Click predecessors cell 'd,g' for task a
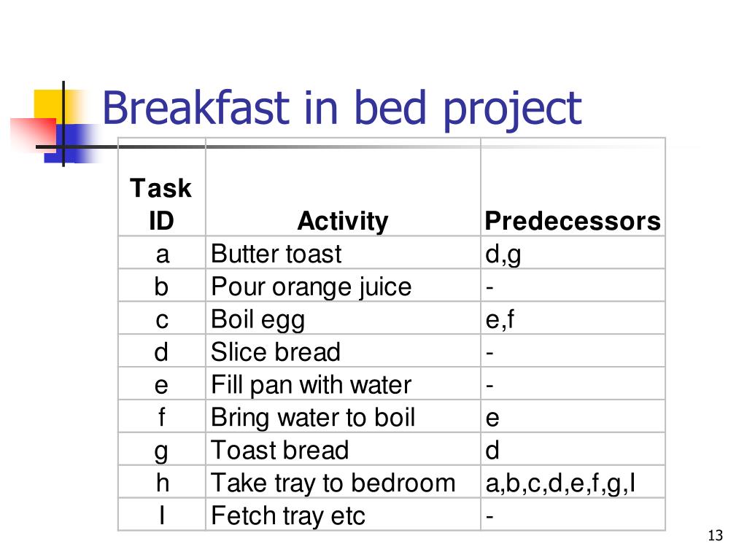Image resolution: width=747 pixels, height=560 pixels. click(573, 253)
